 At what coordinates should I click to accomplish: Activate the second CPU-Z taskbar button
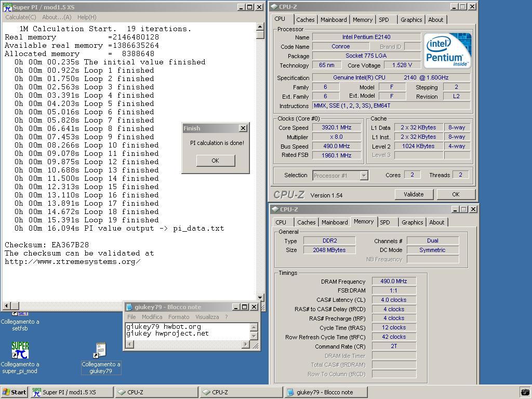(x=241, y=392)
